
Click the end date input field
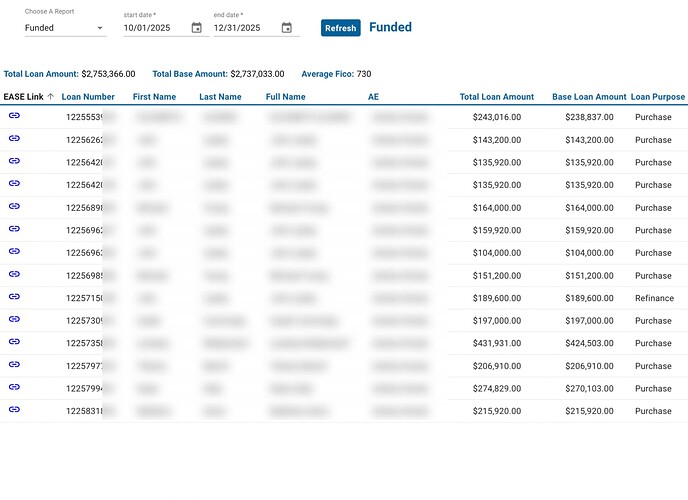click(243, 28)
